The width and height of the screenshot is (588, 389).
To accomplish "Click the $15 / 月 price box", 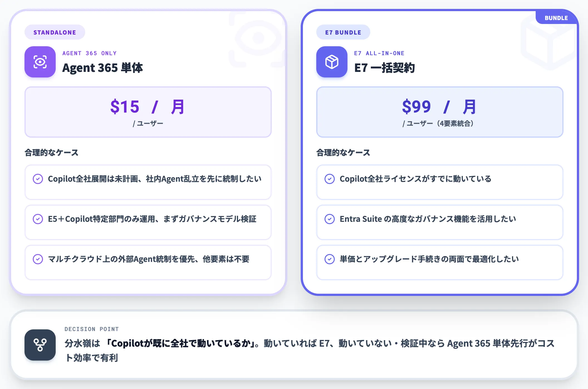I will pyautogui.click(x=148, y=112).
